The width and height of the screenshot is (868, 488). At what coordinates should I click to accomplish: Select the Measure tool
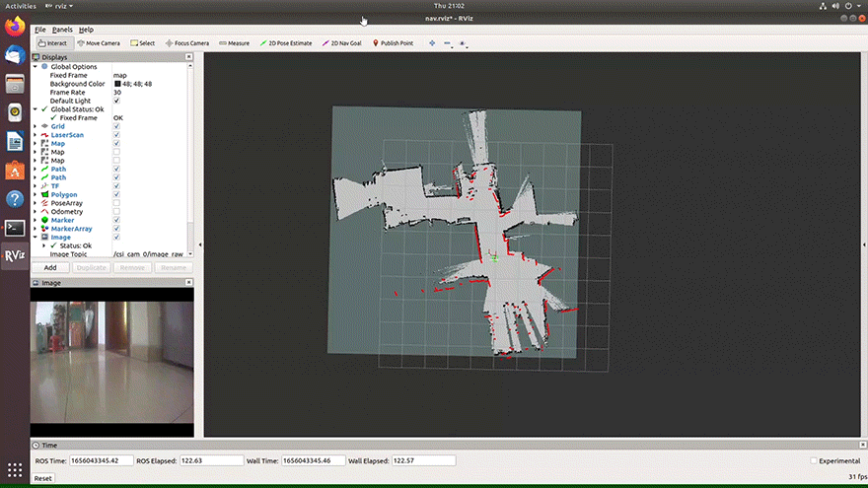coord(235,43)
